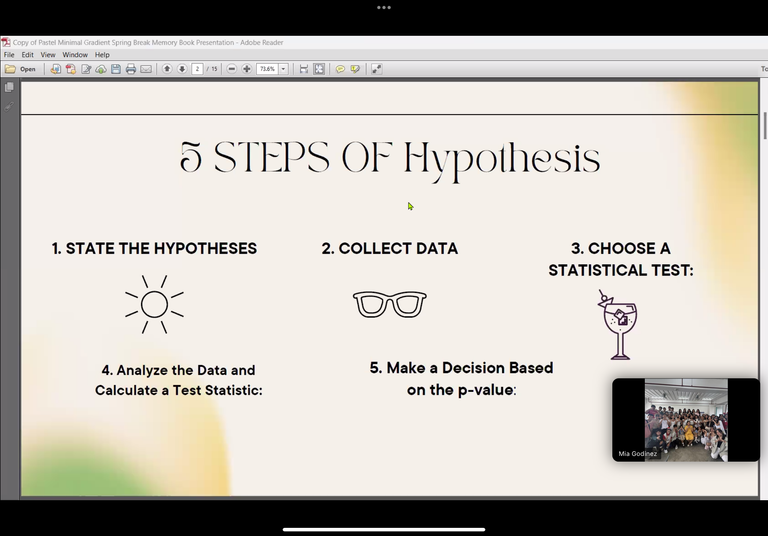Click the page number input field
The image size is (768, 536).
(197, 69)
